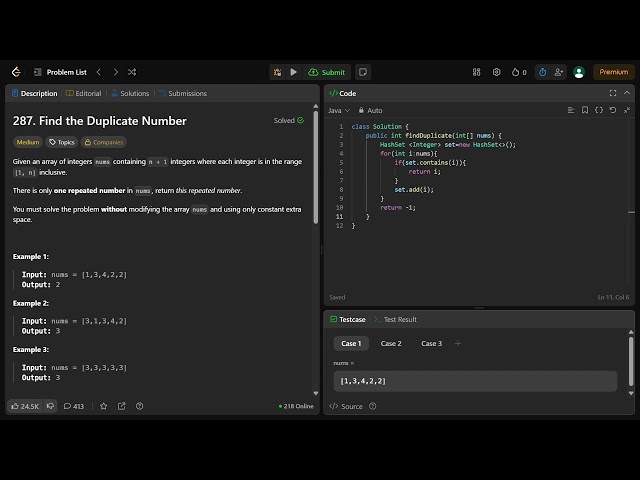Click the curly braces snippet icon
Screen dimensions: 640x480
pos(599,110)
